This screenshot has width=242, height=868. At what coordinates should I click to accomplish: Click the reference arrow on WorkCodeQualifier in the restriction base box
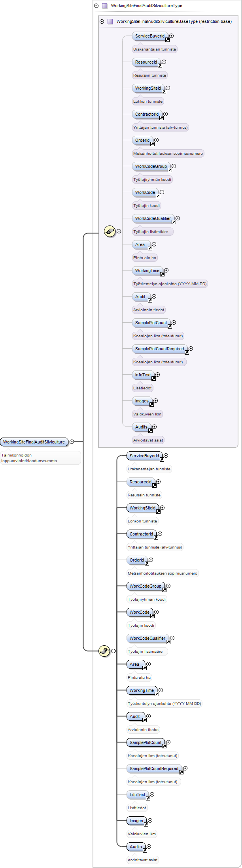(x=174, y=222)
